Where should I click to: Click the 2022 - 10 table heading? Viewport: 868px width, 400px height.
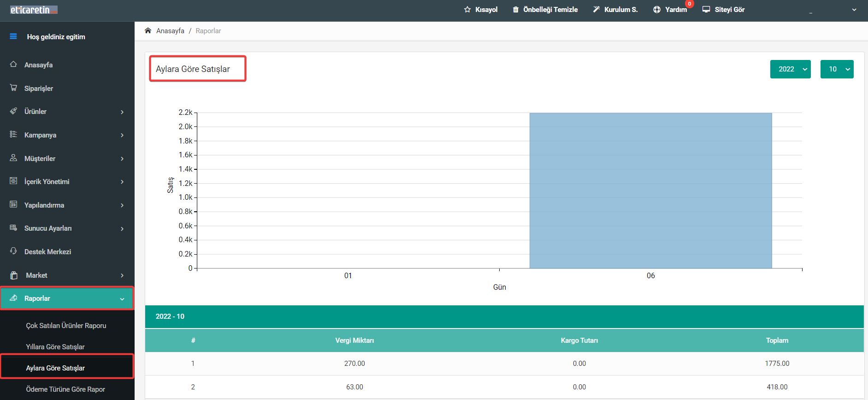click(x=170, y=316)
